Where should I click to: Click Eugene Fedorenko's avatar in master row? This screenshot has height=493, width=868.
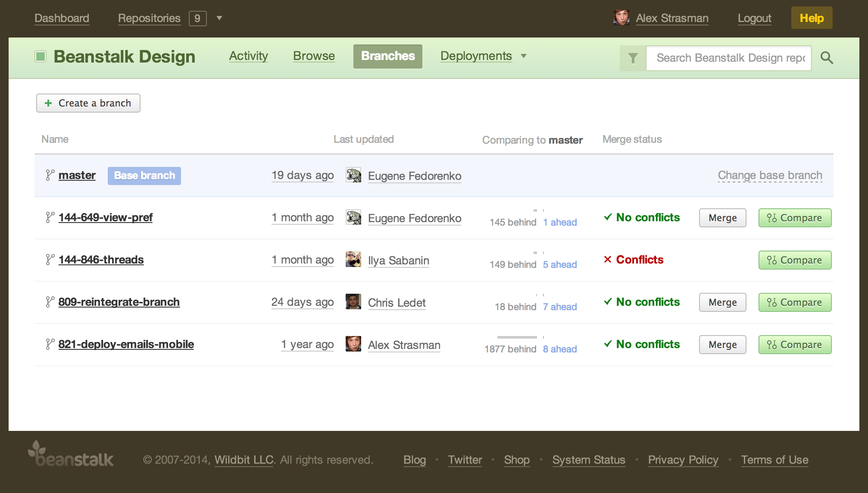(353, 175)
